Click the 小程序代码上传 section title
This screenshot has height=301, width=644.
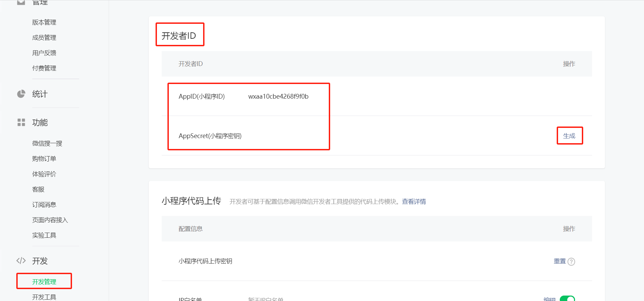(191, 201)
